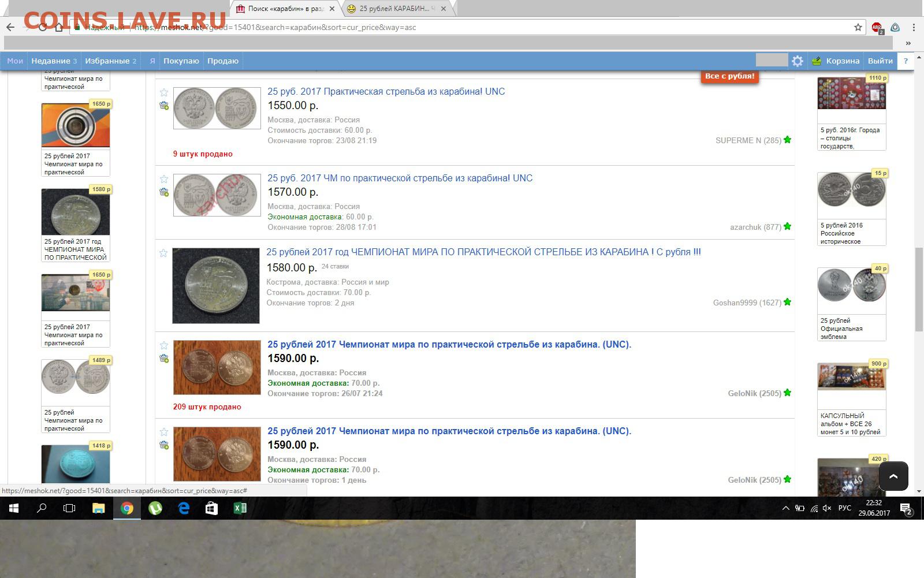Expand the bookmarks bar overflow chevron
Viewport: 924px width, 578px height.
tap(908, 43)
